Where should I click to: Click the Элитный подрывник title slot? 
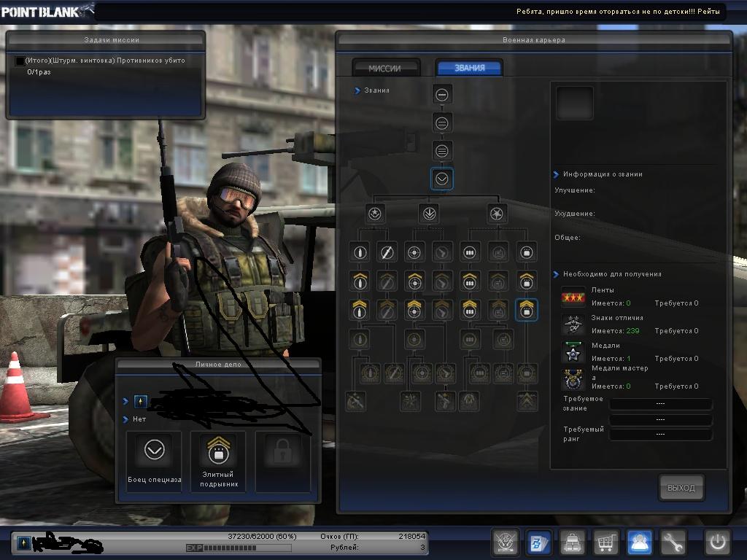(x=217, y=461)
